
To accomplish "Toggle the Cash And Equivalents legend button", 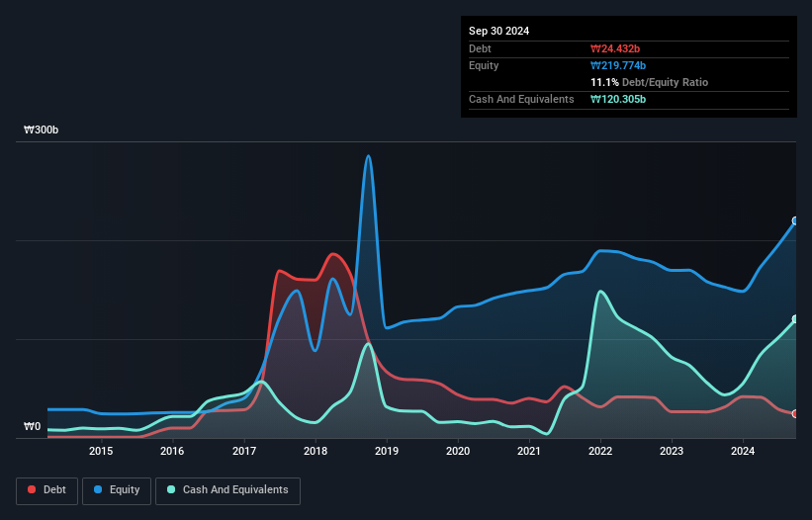I will click(x=227, y=490).
